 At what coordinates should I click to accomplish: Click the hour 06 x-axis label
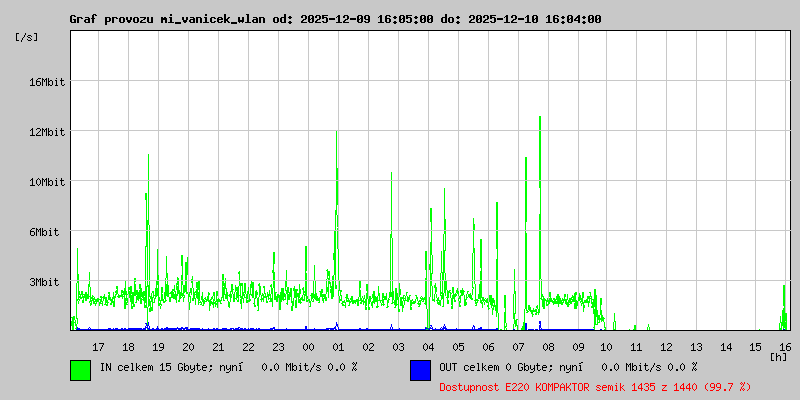[x=488, y=346]
